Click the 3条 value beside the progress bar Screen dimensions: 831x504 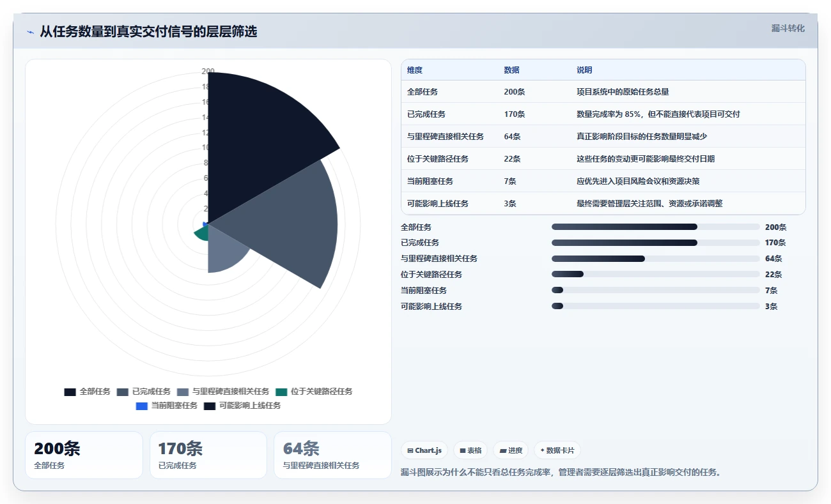click(x=772, y=307)
